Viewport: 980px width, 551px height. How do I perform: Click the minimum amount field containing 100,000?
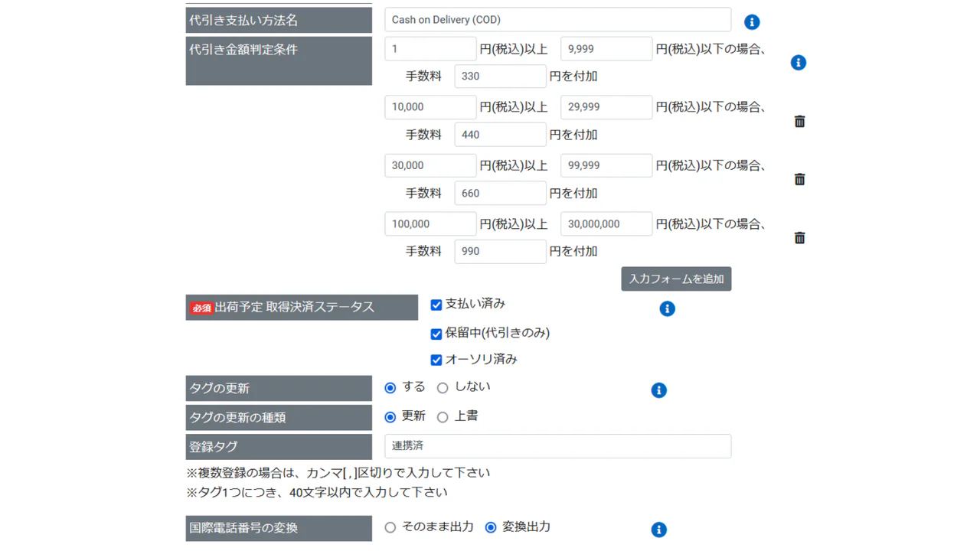coord(430,223)
